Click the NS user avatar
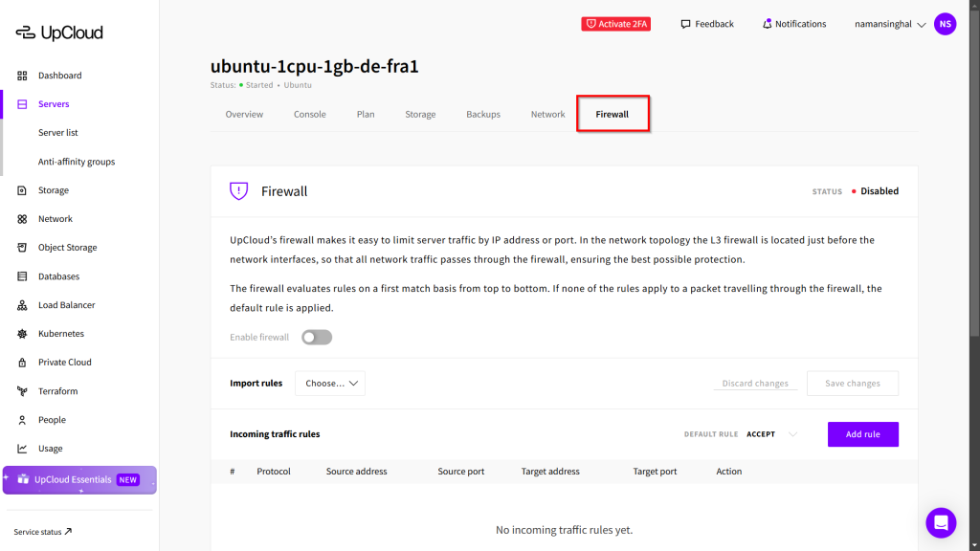The height and width of the screenshot is (551, 980). (x=945, y=24)
